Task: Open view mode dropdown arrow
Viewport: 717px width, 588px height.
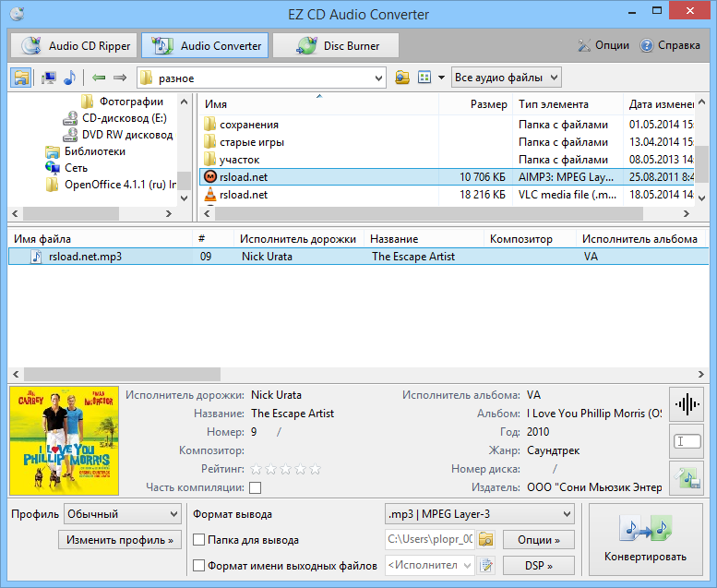Action: (x=441, y=78)
